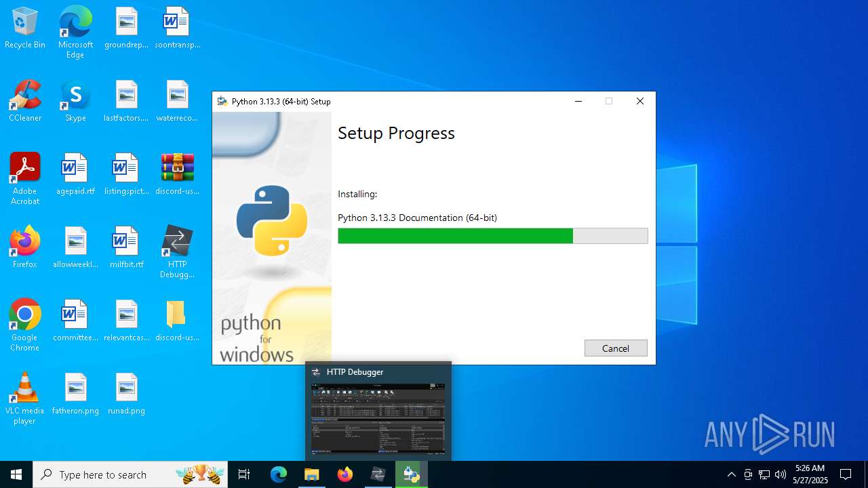Select the soontransp Word document icon
The height and width of the screenshot is (488, 868).
[177, 28]
